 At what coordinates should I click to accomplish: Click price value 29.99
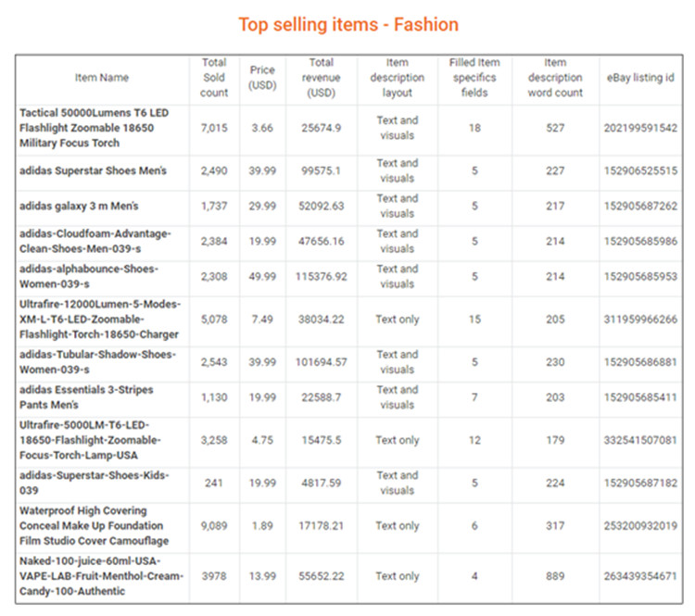[x=262, y=206]
